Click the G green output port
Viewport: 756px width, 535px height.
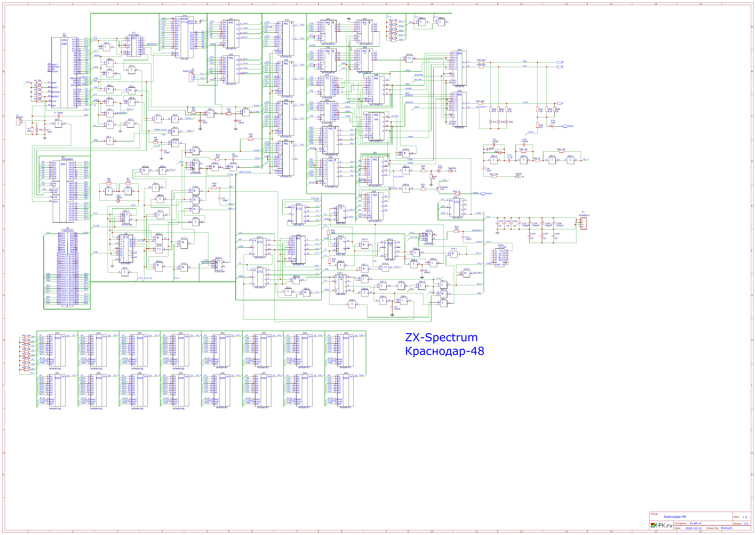(x=559, y=103)
